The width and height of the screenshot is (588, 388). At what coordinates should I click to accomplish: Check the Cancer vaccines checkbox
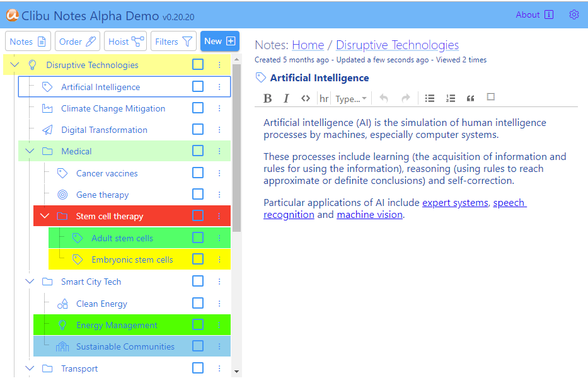pyautogui.click(x=198, y=173)
